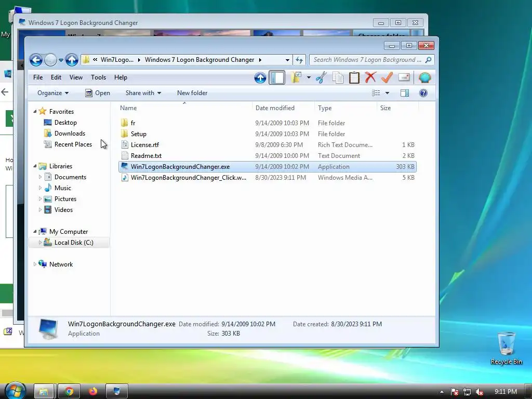Launch Firefox from the taskbar
532x399 pixels.
[93, 392]
